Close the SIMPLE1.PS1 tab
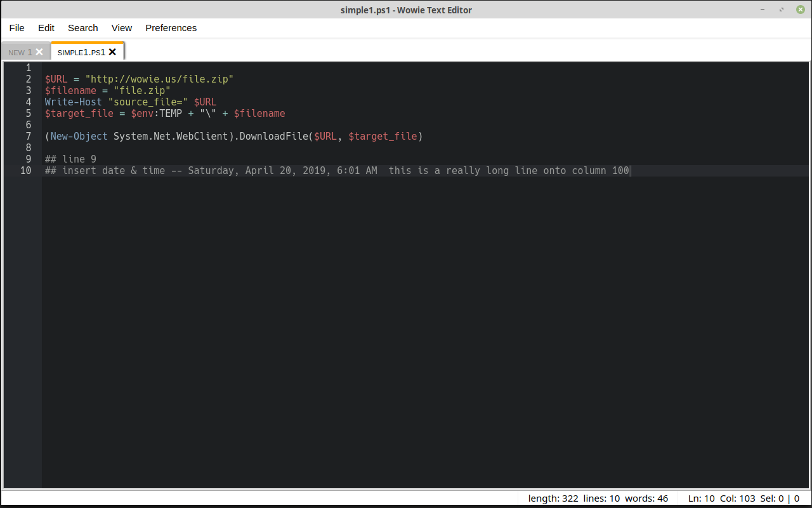 [112, 52]
